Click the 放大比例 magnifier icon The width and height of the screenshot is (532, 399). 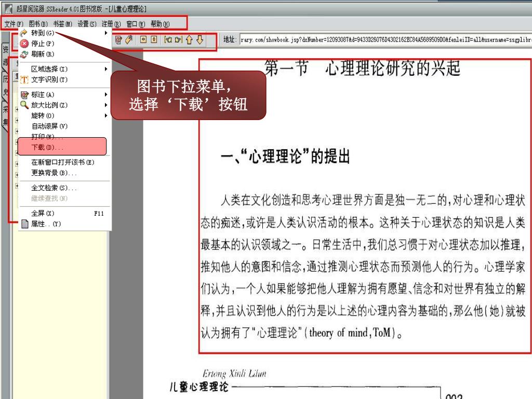coord(24,105)
